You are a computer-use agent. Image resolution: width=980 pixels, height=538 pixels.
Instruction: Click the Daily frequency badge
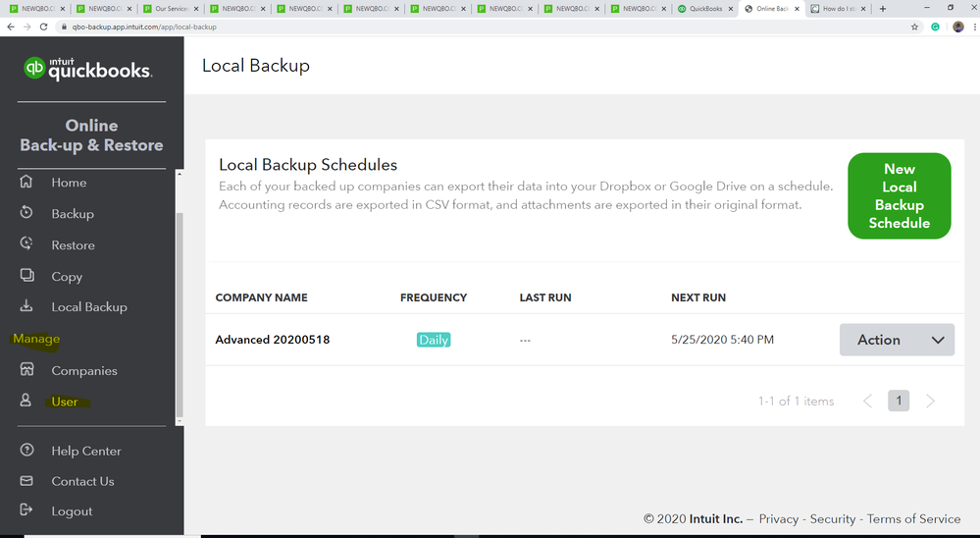[434, 340]
